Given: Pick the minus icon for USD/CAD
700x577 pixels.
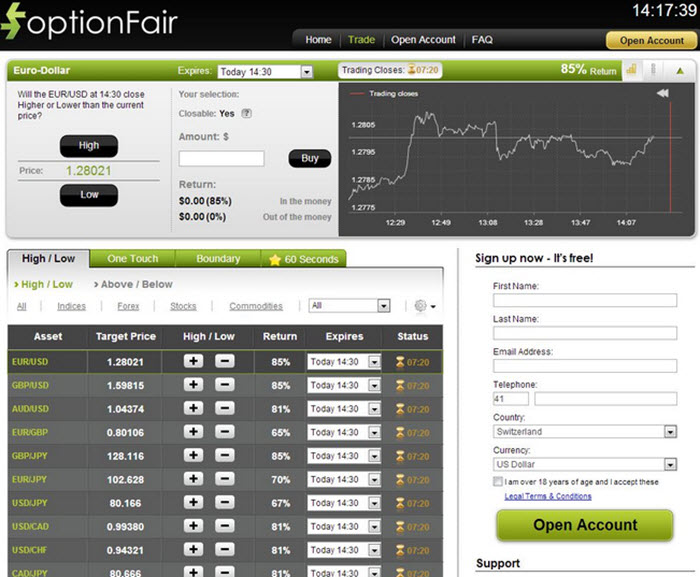Looking at the screenshot, I should coord(225,526).
